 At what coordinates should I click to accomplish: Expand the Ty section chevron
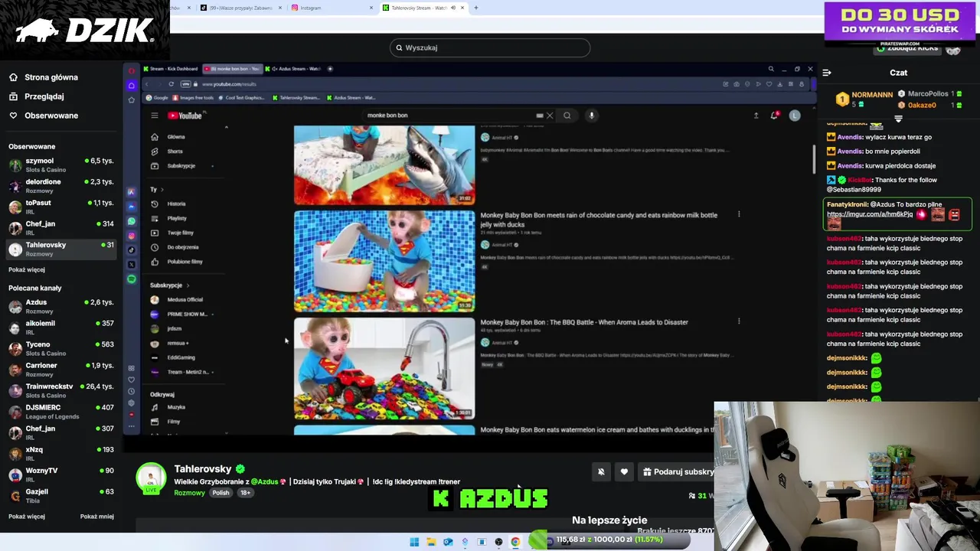point(162,189)
